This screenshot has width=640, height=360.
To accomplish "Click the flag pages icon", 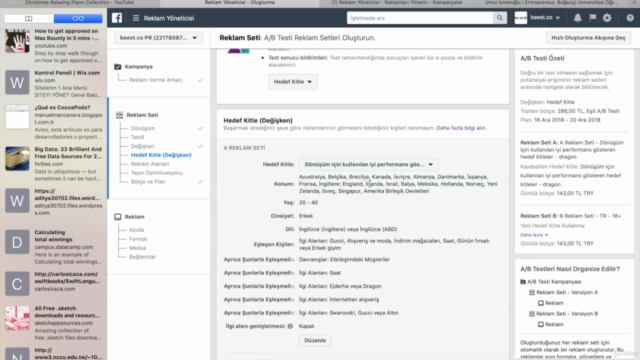I will coord(593,18).
